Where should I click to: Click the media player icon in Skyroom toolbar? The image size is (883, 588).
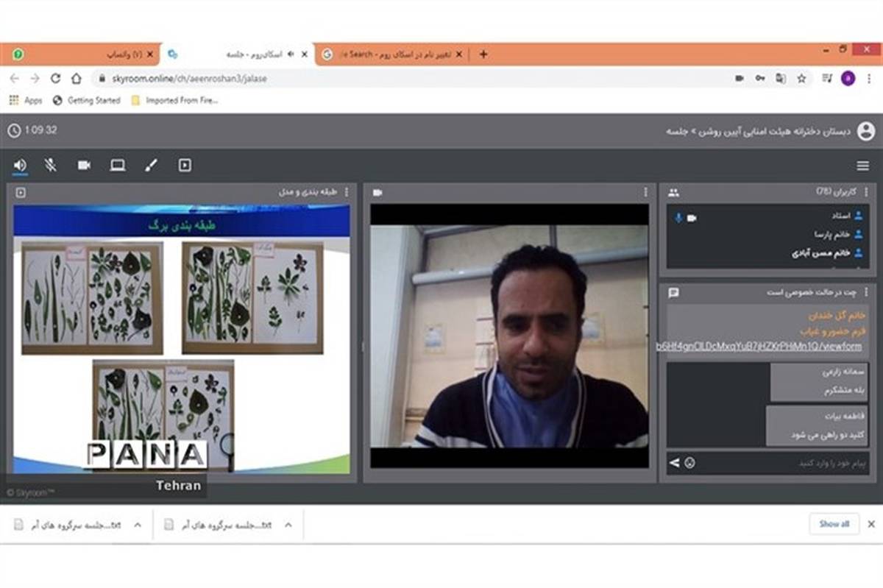pos(185,166)
